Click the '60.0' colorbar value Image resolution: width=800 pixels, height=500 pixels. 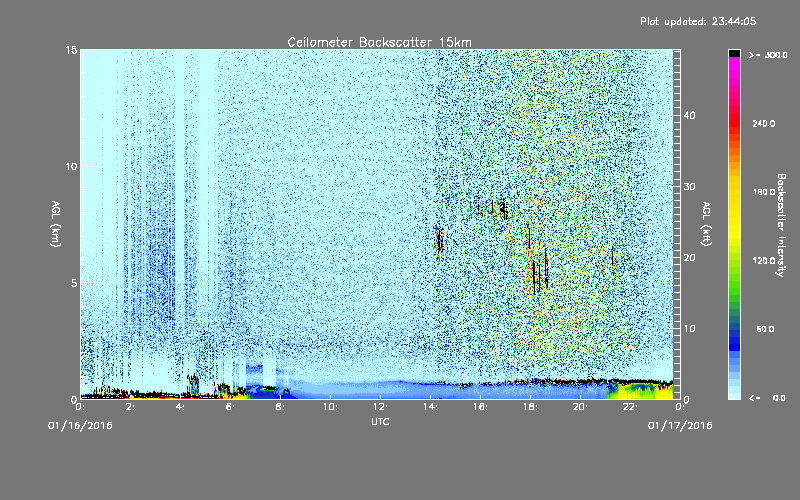coord(765,329)
